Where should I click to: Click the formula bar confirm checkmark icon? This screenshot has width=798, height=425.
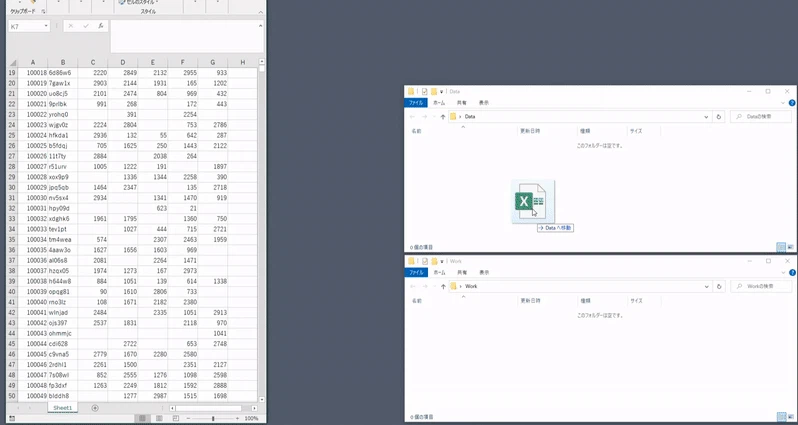click(x=86, y=26)
